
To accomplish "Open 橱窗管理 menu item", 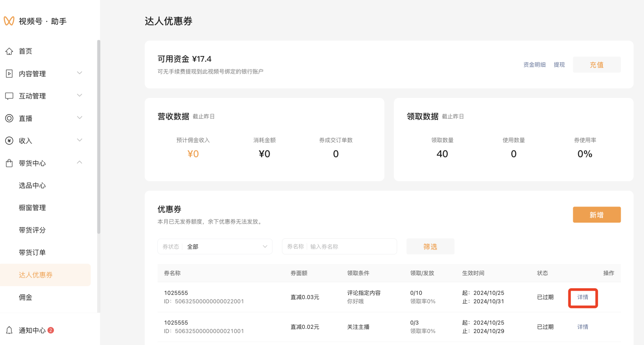I will click(32, 208).
